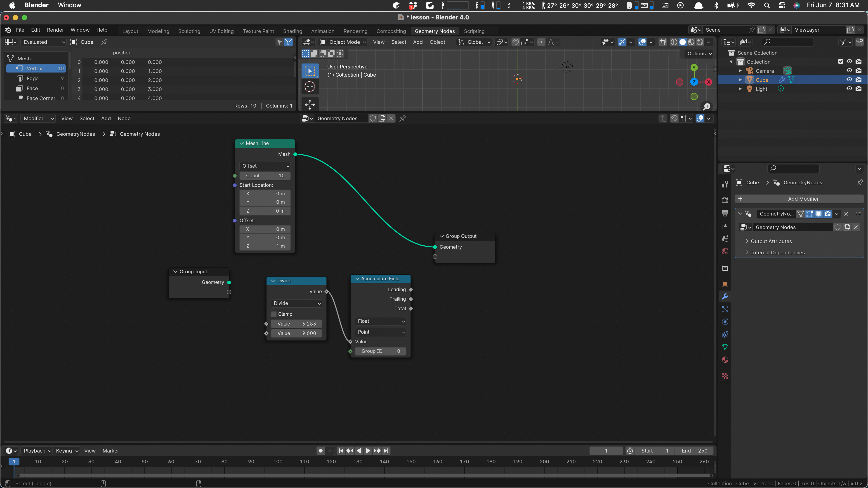868x488 pixels.
Task: Enable the Clamp checkbox on Divide node
Action: (x=274, y=314)
